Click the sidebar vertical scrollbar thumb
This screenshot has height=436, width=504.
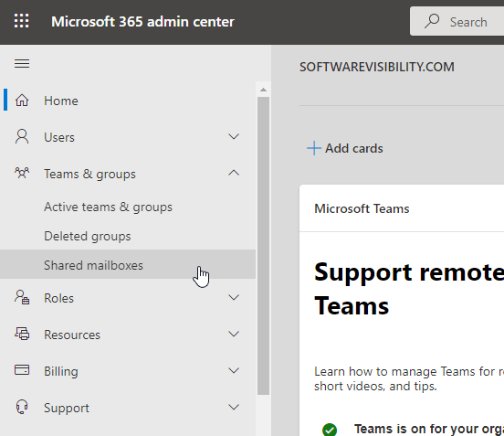coord(263,246)
